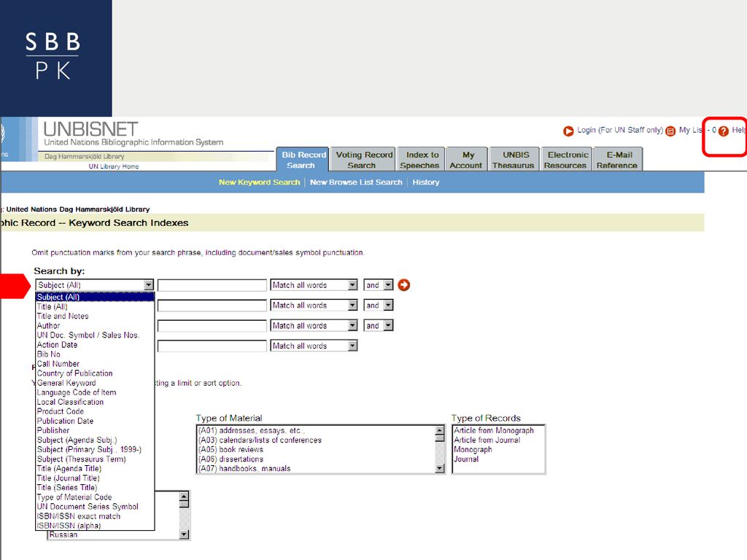Viewport: 747px width, 560px height.
Task: Choose 'Title (Series Title)' option
Action: (x=95, y=488)
